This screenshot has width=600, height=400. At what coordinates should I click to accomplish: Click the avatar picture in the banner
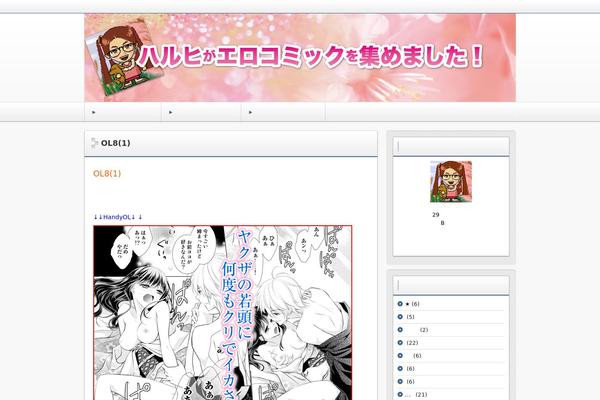[124, 57]
